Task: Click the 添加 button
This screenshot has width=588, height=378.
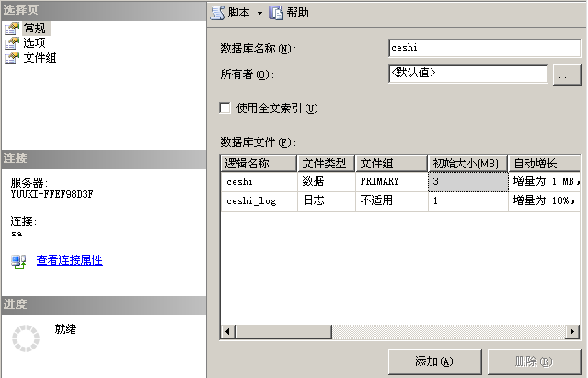Action: tap(434, 361)
